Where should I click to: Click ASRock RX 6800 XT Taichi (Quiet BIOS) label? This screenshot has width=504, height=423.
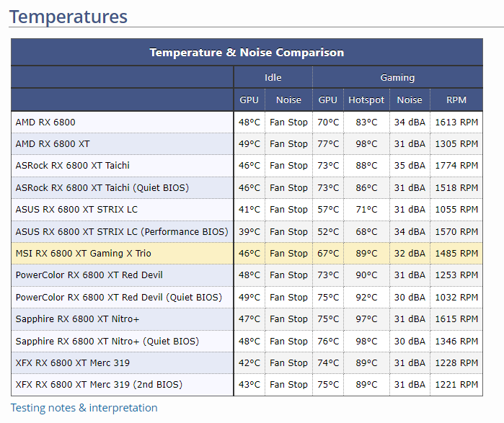[102, 187]
